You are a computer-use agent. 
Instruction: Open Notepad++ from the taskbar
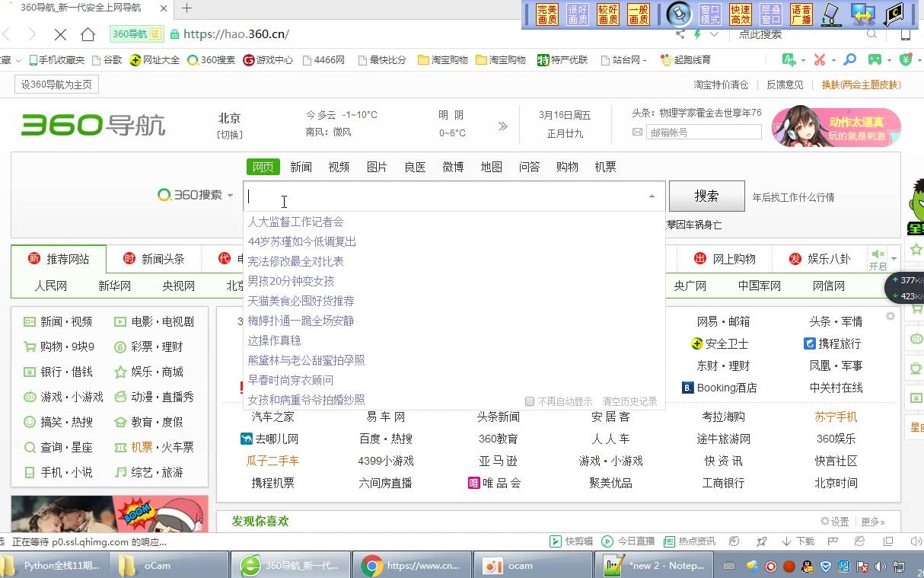(x=655, y=565)
